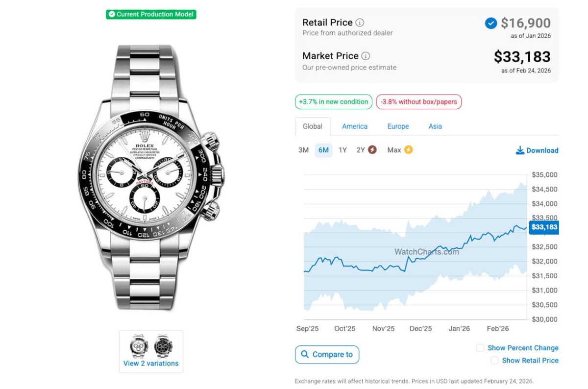Click the 2Y premium lightning icon
588x389 pixels.
click(372, 150)
